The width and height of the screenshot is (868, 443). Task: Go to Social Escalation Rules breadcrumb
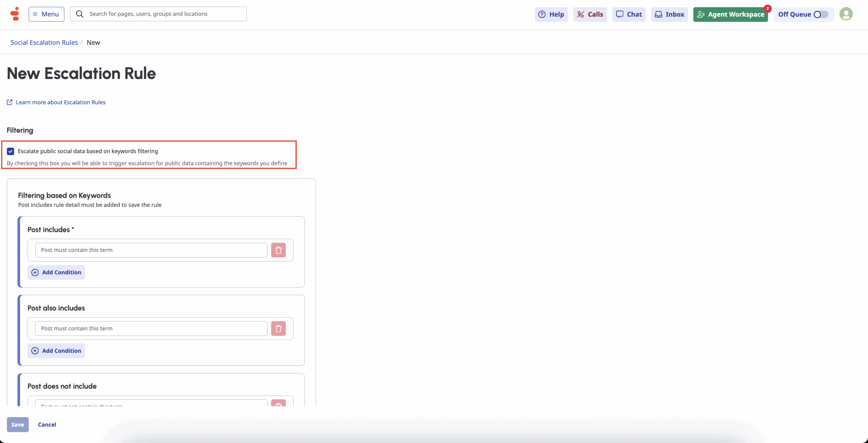click(44, 42)
